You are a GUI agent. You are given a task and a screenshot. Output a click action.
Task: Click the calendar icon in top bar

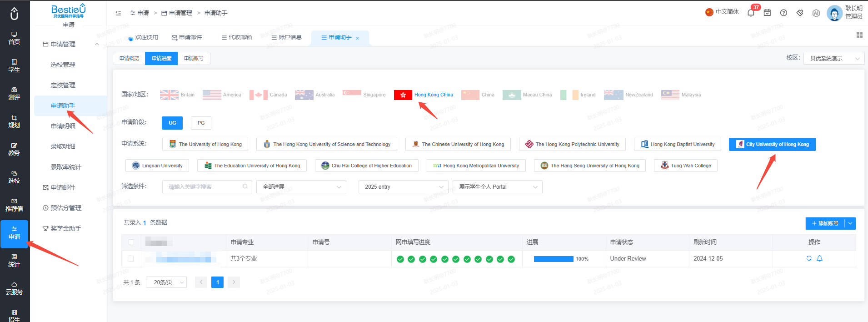tap(767, 13)
